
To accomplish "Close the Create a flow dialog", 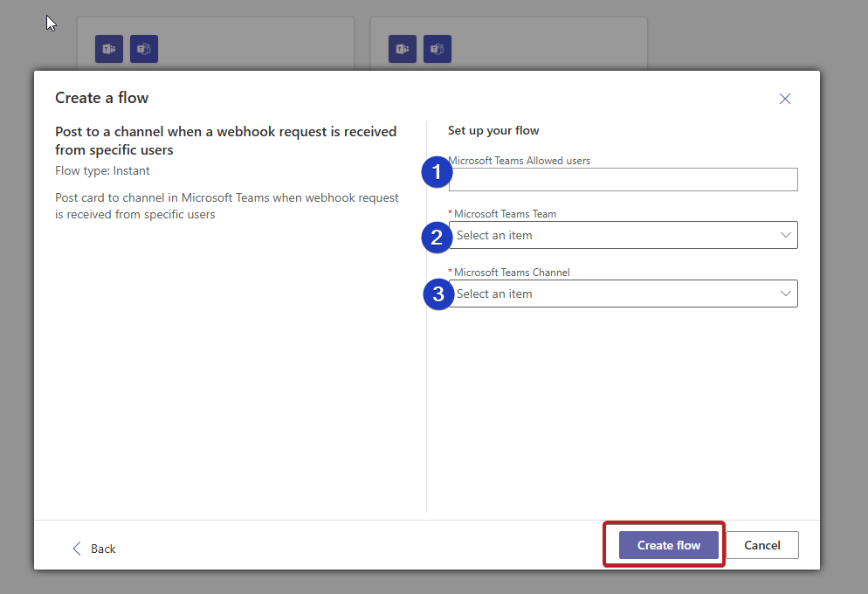I will tap(784, 99).
